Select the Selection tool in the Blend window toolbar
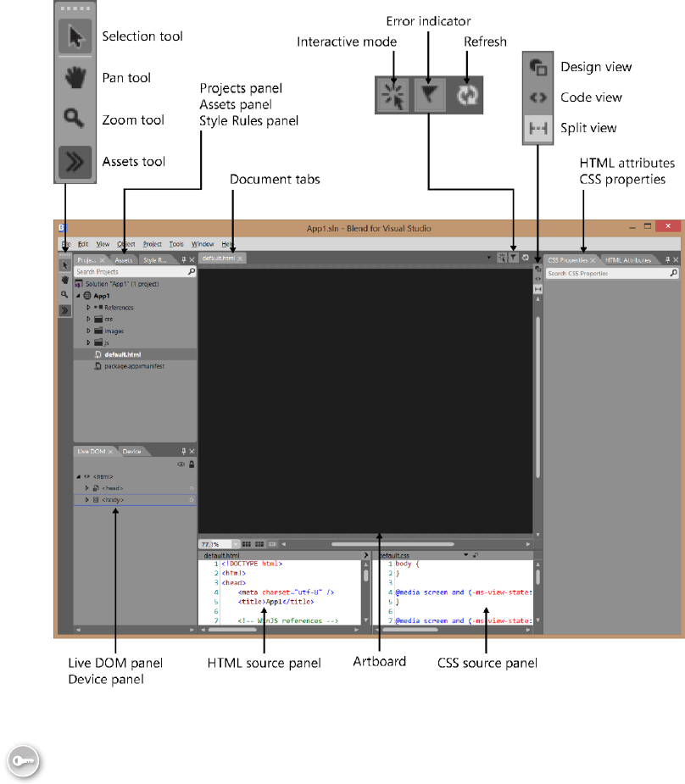The image size is (685, 784). (65, 265)
